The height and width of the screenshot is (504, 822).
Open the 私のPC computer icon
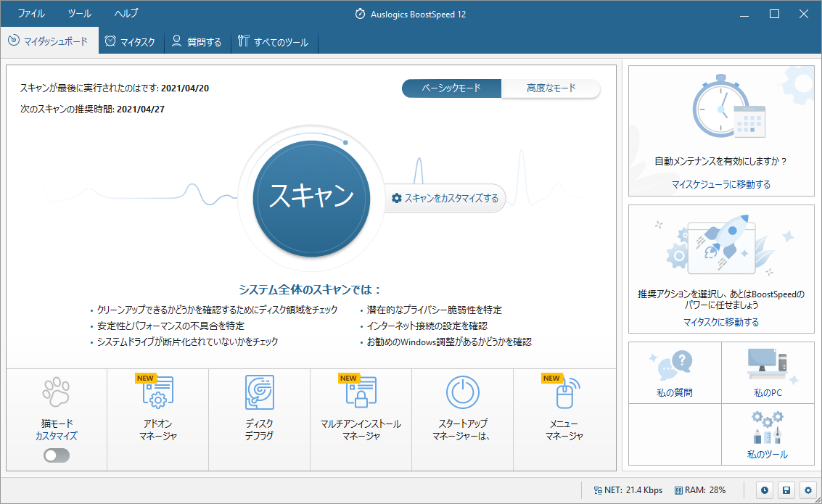767,367
